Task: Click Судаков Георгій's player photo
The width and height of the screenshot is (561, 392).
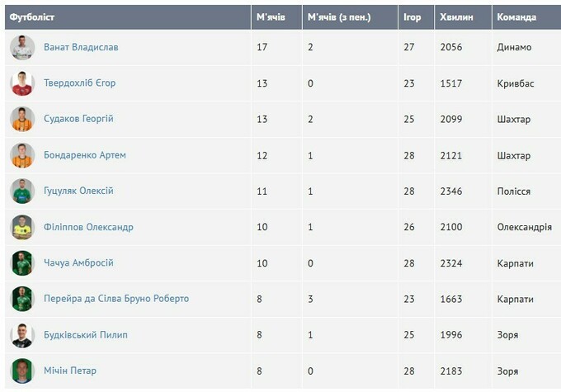Action: click(22, 120)
